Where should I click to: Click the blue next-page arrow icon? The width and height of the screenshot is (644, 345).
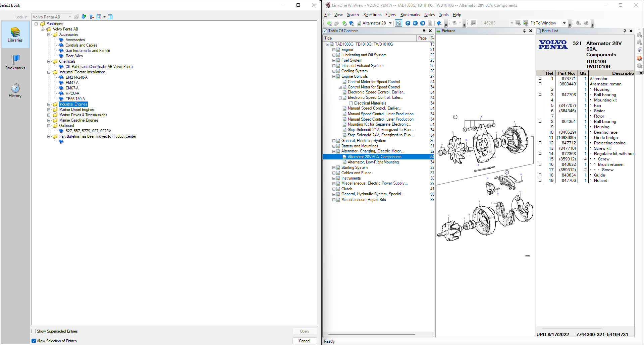pos(423,23)
